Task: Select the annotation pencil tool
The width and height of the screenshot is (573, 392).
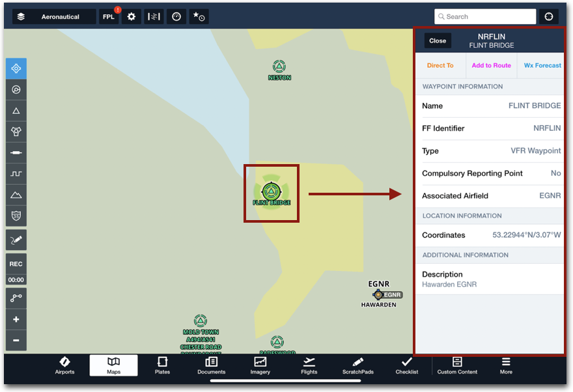Action: coord(15,240)
